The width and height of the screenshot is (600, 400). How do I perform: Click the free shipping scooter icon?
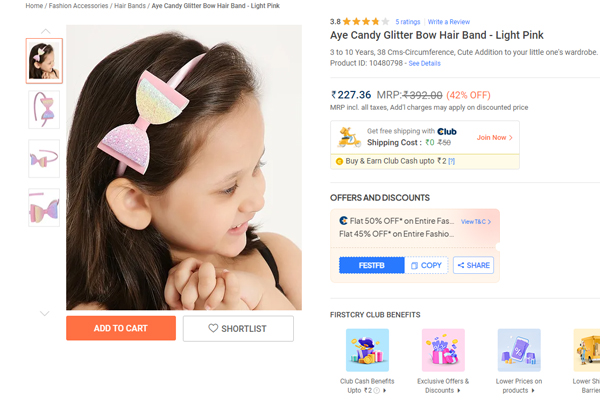pyautogui.click(x=349, y=136)
